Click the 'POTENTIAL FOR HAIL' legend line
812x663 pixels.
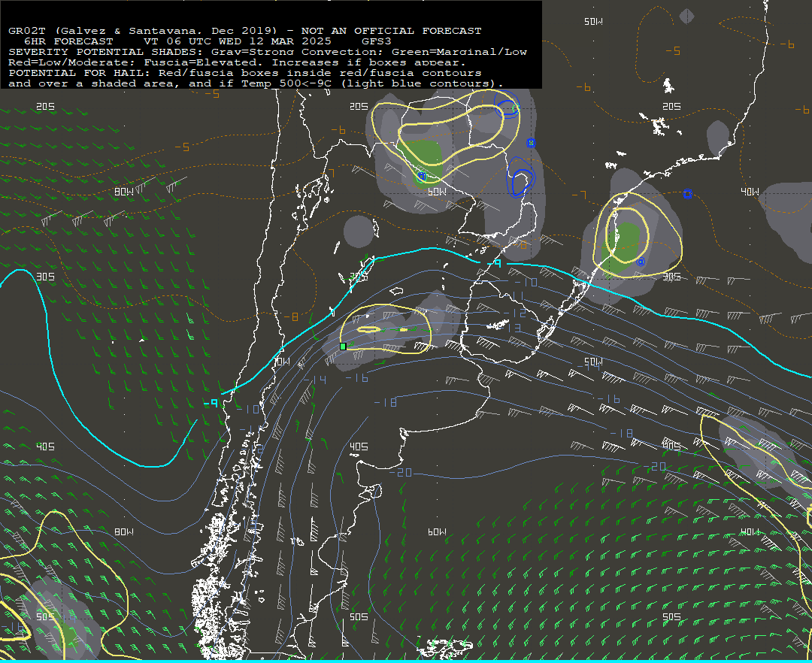(245, 72)
